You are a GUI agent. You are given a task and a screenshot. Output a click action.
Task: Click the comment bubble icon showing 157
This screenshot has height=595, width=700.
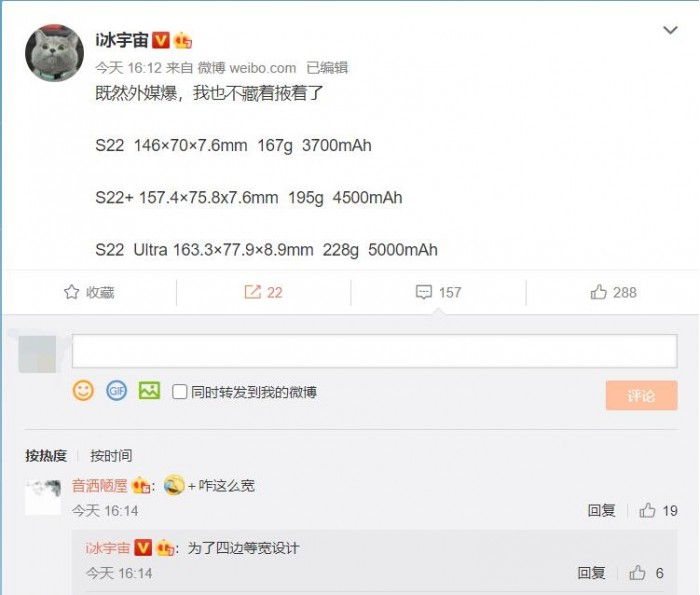pyautogui.click(x=424, y=292)
